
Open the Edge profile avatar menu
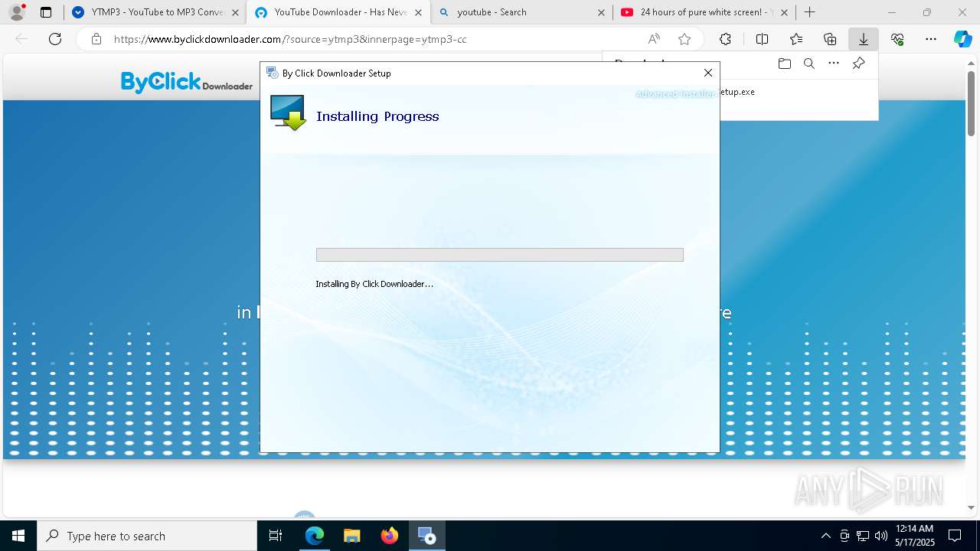pos(16,12)
